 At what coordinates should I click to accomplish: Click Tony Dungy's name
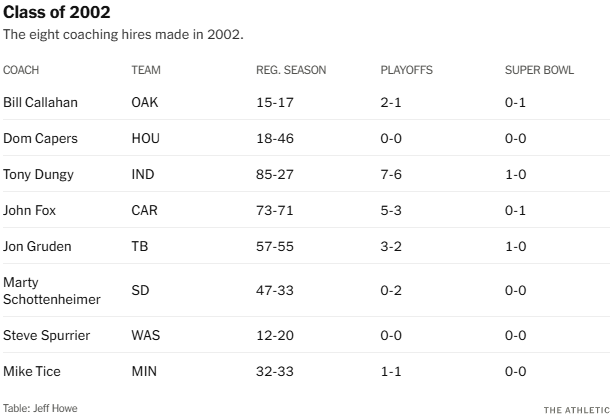38,174
